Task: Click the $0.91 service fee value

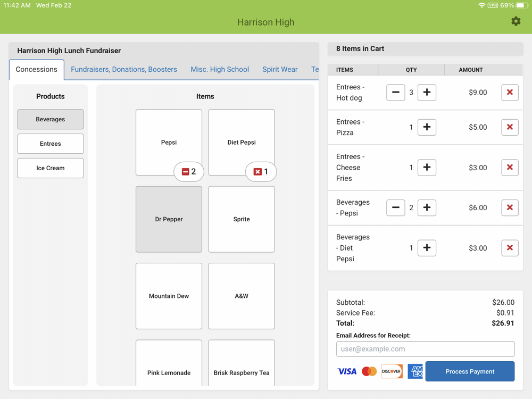Action: click(x=505, y=312)
